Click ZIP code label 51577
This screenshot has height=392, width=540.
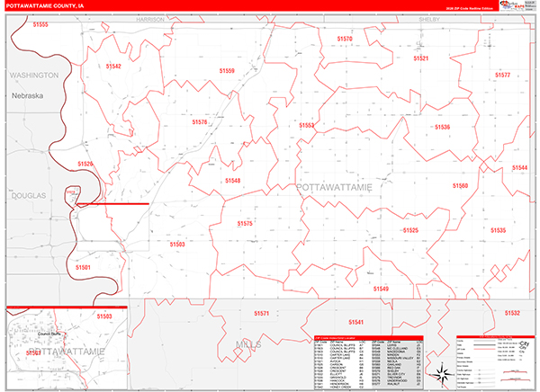[x=502, y=75]
